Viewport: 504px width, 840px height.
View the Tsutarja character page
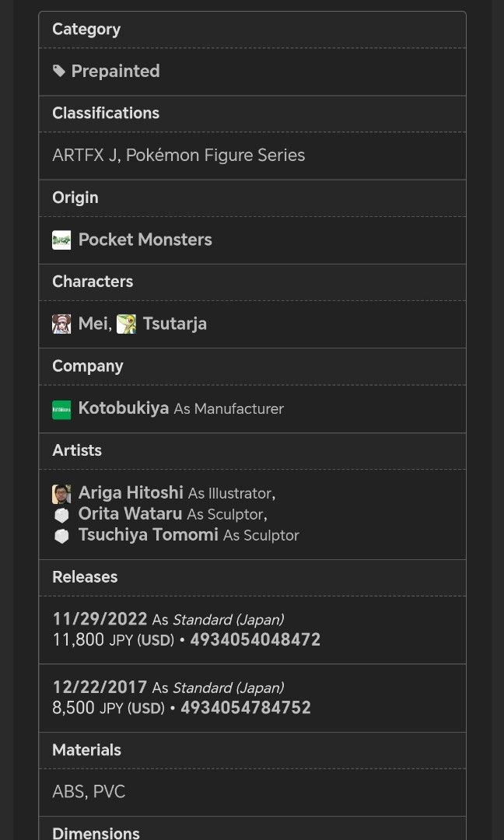pyautogui.click(x=174, y=324)
